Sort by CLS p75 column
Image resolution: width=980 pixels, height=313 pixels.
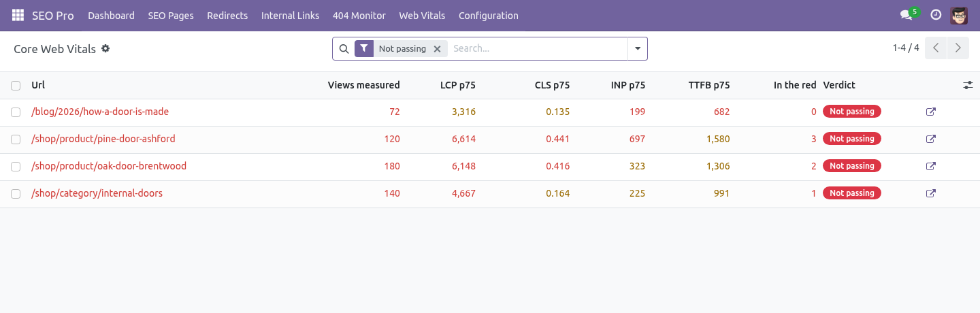(552, 85)
